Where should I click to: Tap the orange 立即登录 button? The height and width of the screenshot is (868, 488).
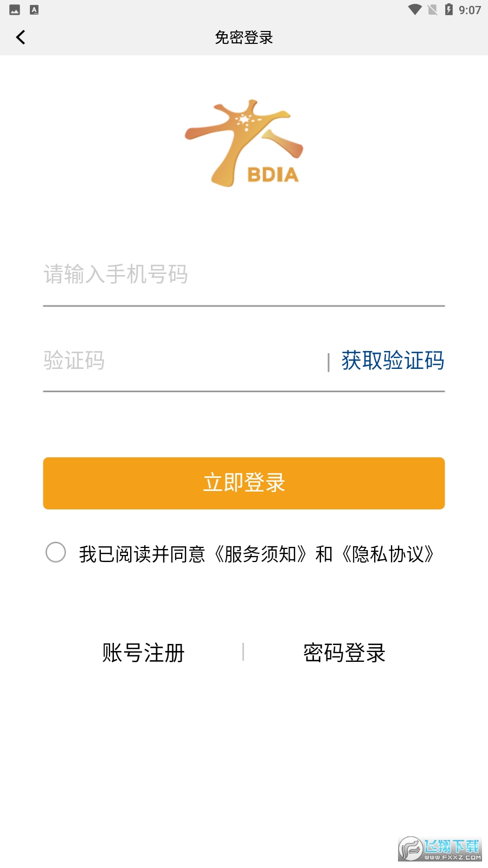(244, 483)
